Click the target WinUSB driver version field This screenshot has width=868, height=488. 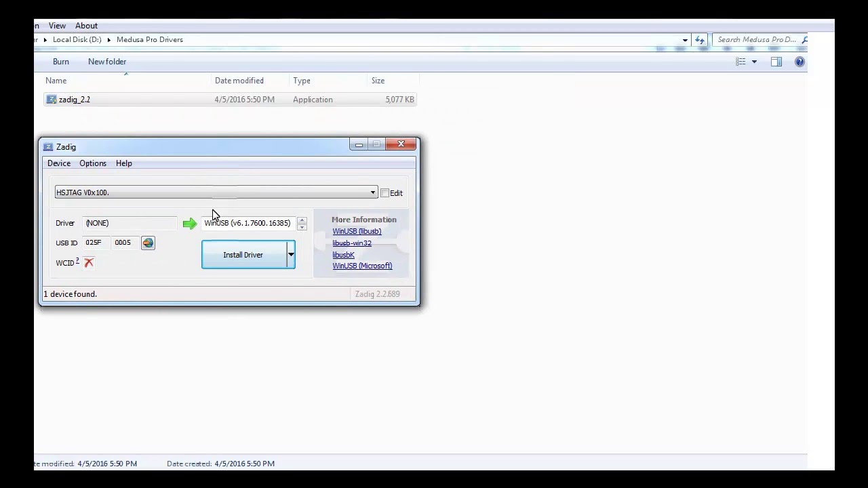click(249, 223)
